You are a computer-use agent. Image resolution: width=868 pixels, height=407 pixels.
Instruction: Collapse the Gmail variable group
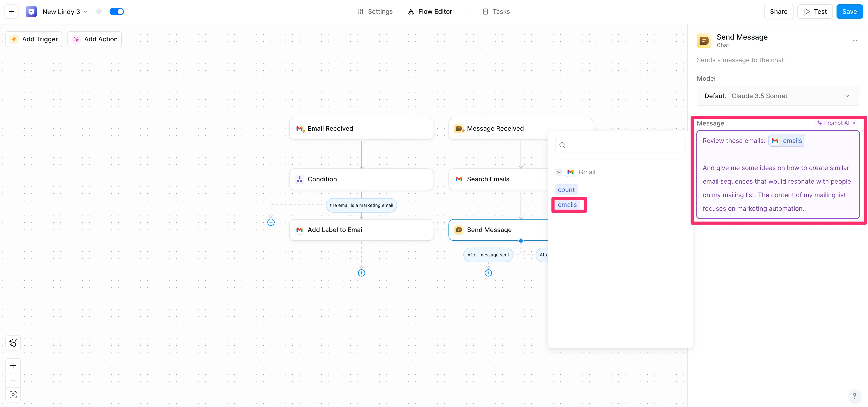pyautogui.click(x=559, y=172)
